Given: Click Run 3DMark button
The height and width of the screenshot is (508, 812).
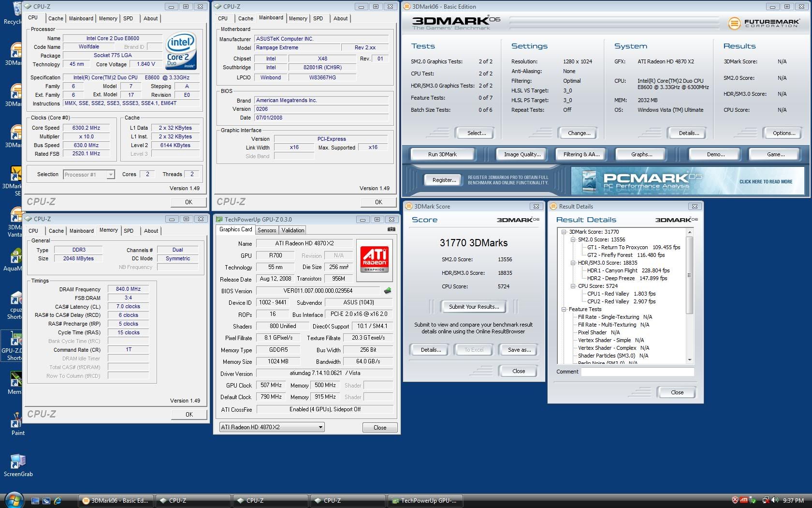Looking at the screenshot, I should (442, 154).
